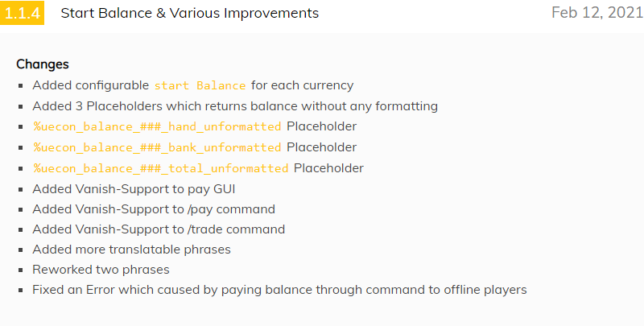Click the bullet before Added configurable start Balance
The height and width of the screenshot is (326, 644).
[21, 86]
